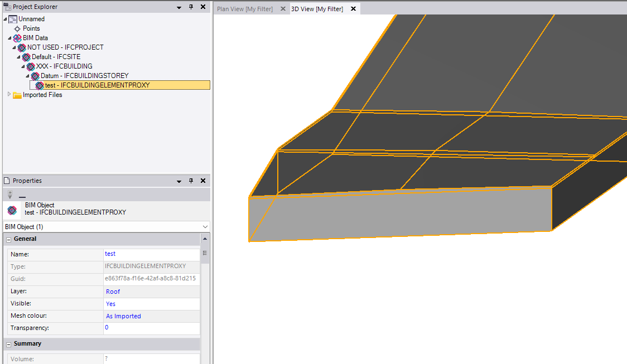The image size is (627, 364).
Task: Close the Properties panel
Action: [203, 181]
